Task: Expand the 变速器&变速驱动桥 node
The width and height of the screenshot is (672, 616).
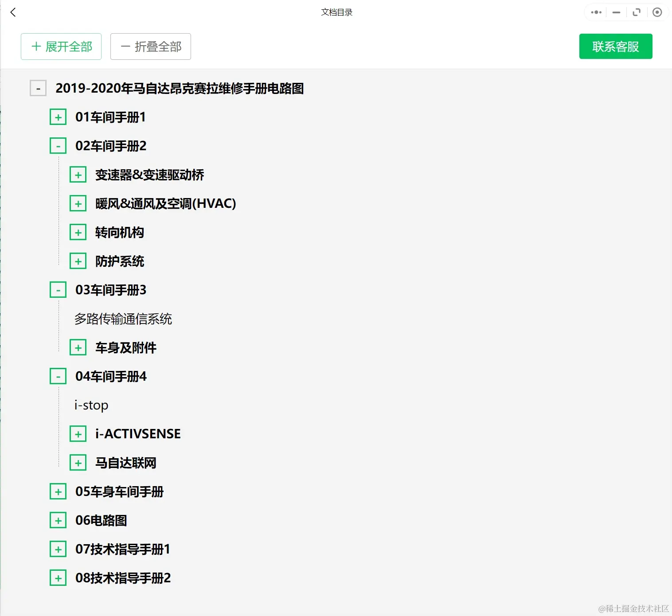Action: [78, 175]
